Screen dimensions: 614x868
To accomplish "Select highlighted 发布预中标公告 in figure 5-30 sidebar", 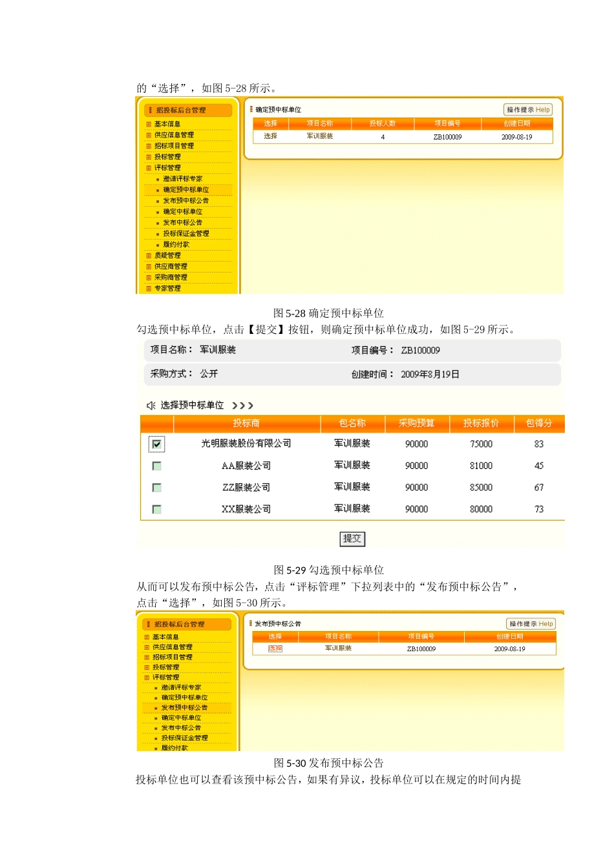I will click(x=184, y=708).
